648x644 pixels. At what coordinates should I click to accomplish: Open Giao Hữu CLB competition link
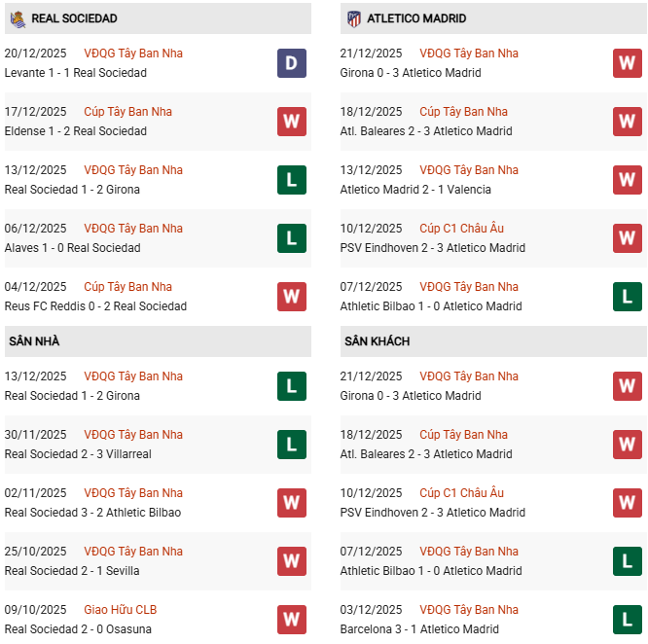click(x=120, y=610)
